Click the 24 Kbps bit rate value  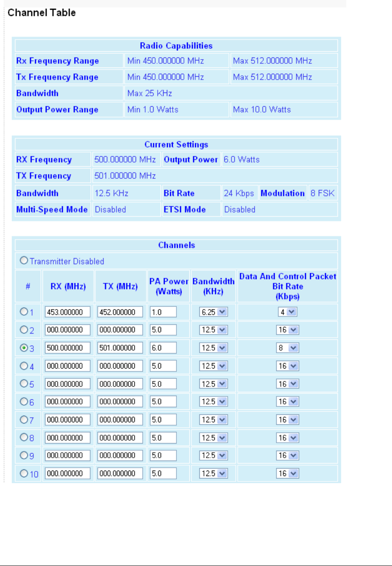[x=239, y=193]
